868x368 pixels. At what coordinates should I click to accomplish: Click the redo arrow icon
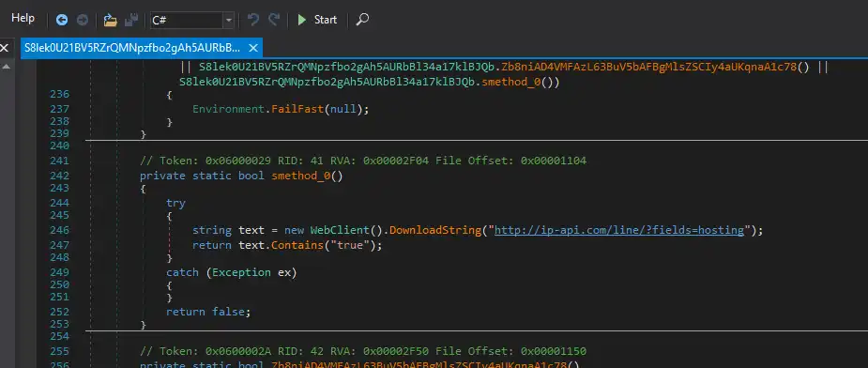pos(273,20)
